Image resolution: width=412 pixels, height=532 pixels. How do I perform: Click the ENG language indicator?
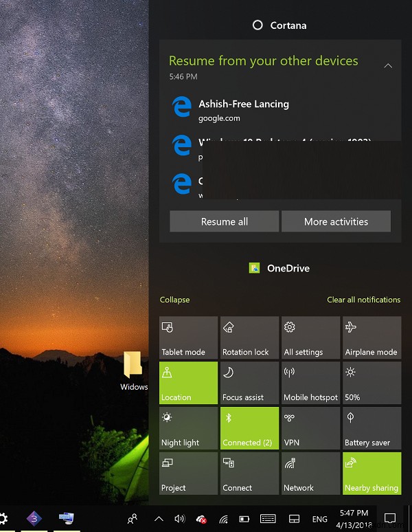tap(319, 519)
